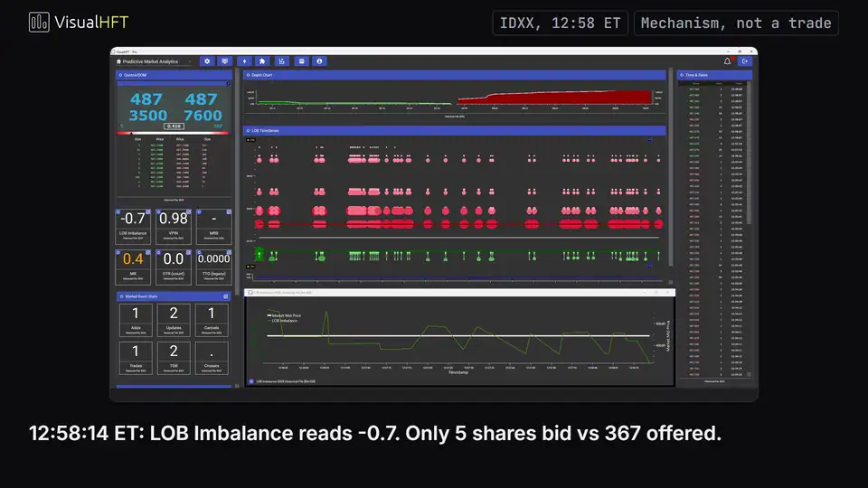The image size is (868, 488).
Task: Click the 0.0000 TTO value
Action: tap(213, 259)
